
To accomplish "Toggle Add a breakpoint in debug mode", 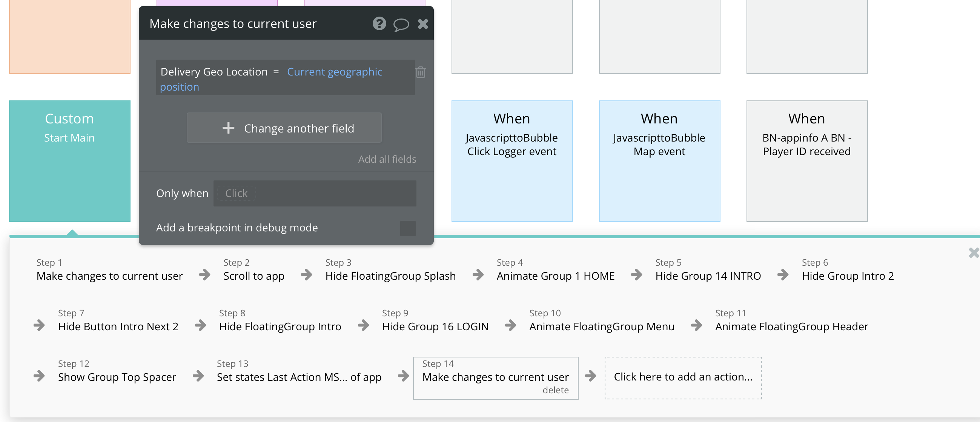I will click(x=407, y=228).
